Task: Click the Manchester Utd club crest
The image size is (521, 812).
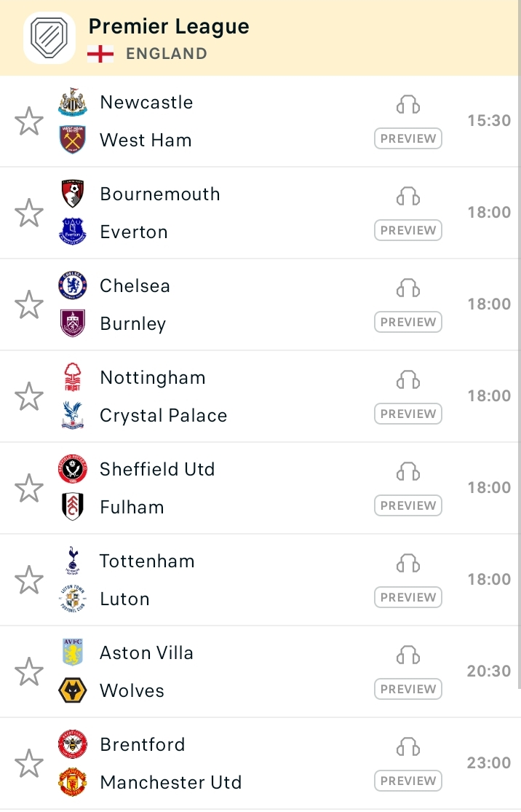Action: pos(73,782)
